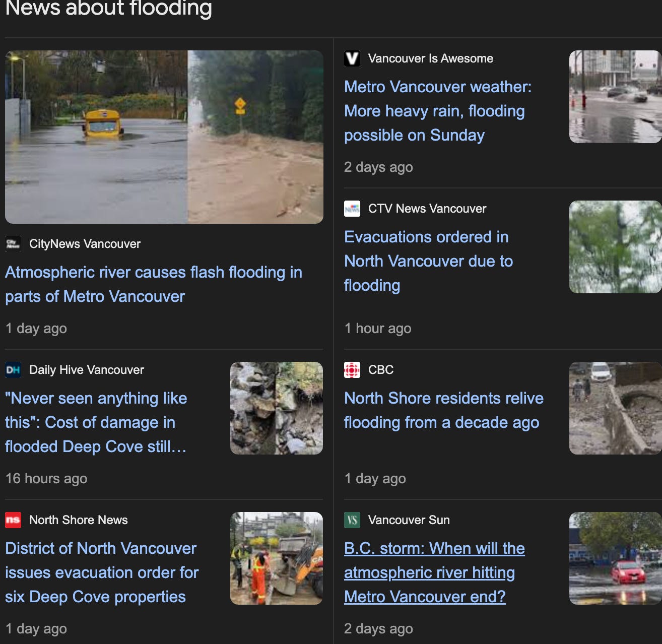The image size is (662, 644).
Task: Click the "16 hours ago" timestamp
Action: [x=46, y=479]
